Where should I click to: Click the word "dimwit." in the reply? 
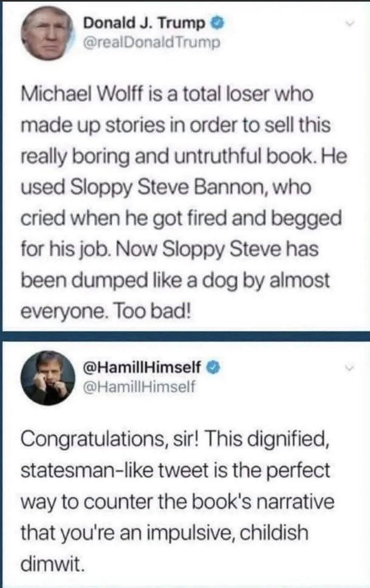[53, 563]
